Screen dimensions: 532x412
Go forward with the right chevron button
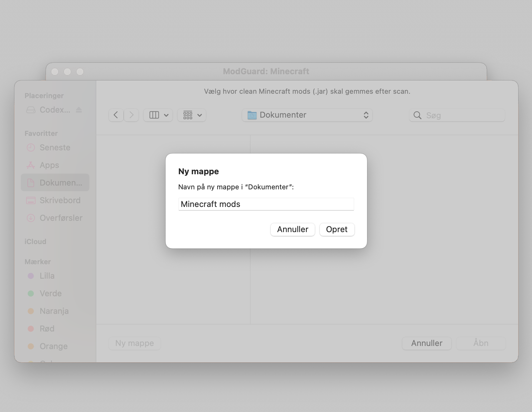[132, 115]
